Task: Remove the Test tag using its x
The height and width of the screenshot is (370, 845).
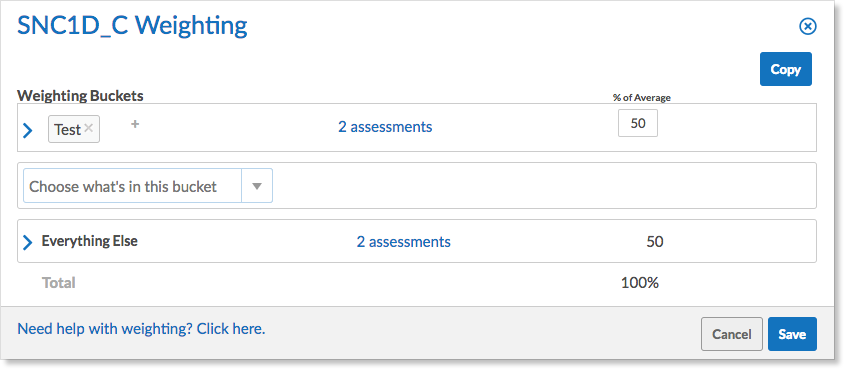Action: point(89,129)
